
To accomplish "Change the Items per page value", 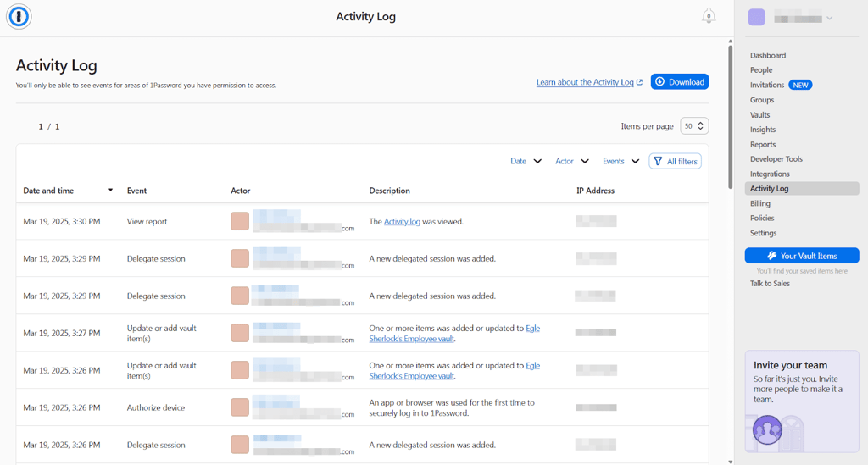I will (694, 126).
